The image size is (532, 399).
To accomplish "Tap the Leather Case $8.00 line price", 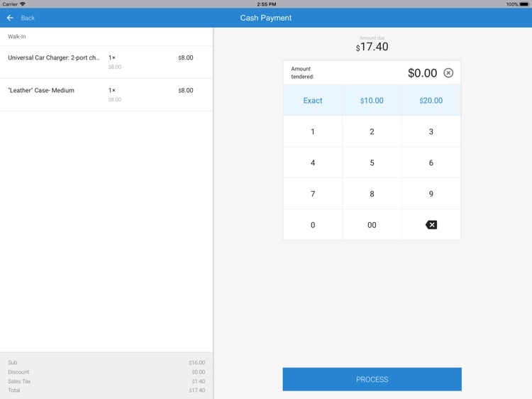I will [186, 90].
